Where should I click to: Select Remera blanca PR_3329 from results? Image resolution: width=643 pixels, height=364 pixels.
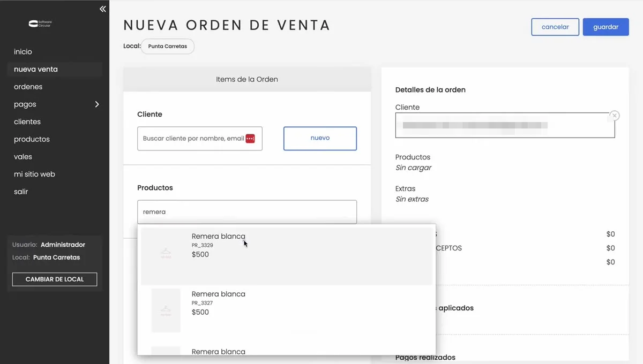tap(287, 256)
